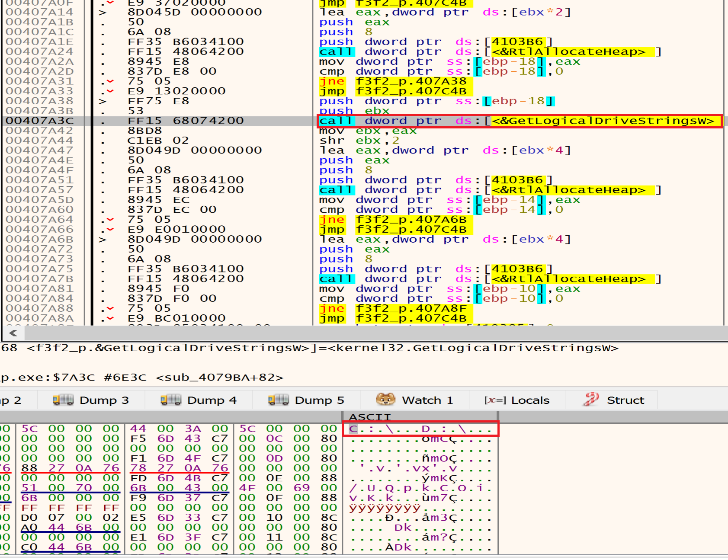728x560 pixels.
Task: Click the kernel32.GetLogicalDriveStringsW info line
Action: click(x=322, y=348)
